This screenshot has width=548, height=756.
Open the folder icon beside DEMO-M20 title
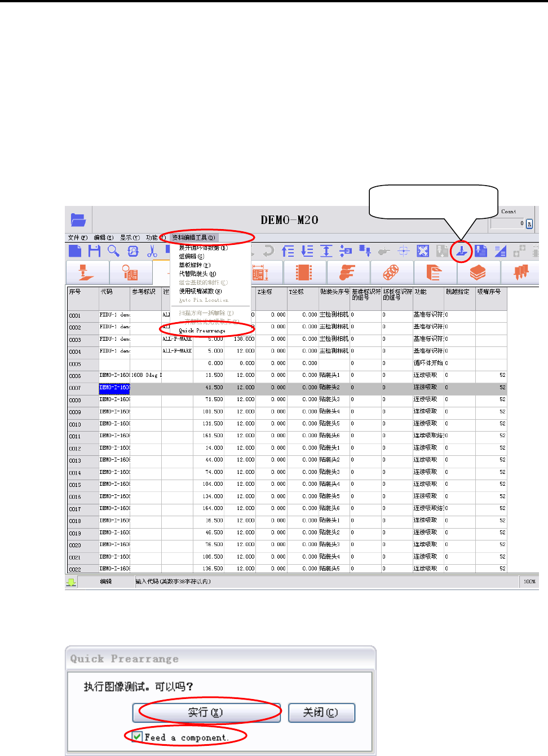[x=78, y=219]
